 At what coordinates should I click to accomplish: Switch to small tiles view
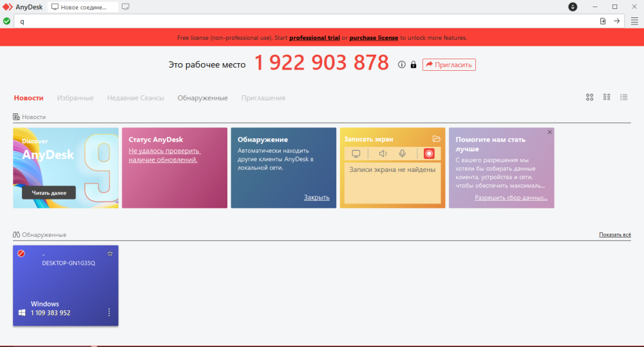click(x=607, y=97)
